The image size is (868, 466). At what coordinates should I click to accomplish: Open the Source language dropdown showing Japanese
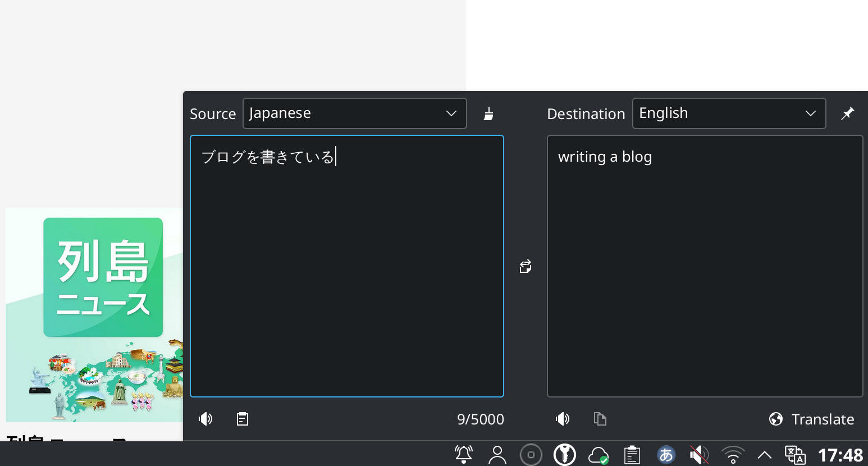(354, 113)
